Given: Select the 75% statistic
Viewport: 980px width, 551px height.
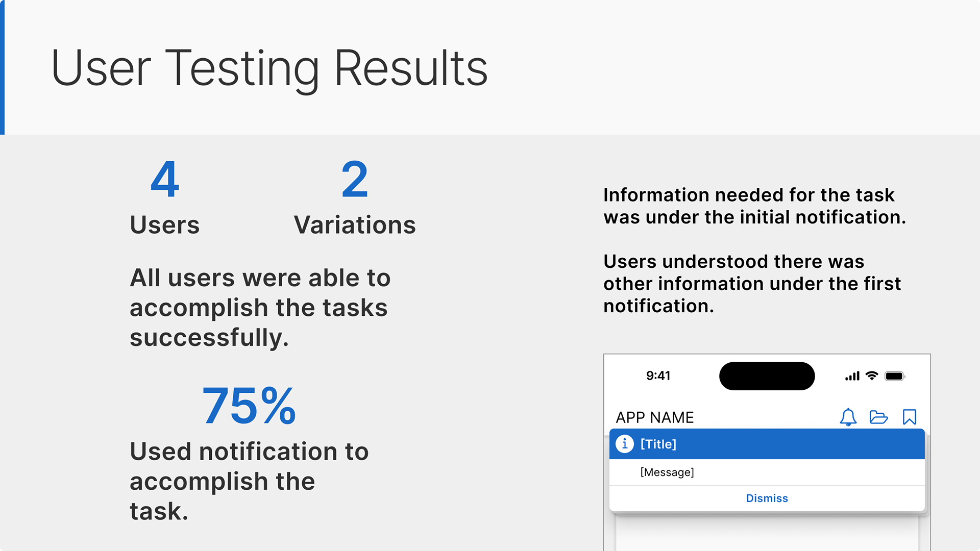Looking at the screenshot, I should point(249,406).
